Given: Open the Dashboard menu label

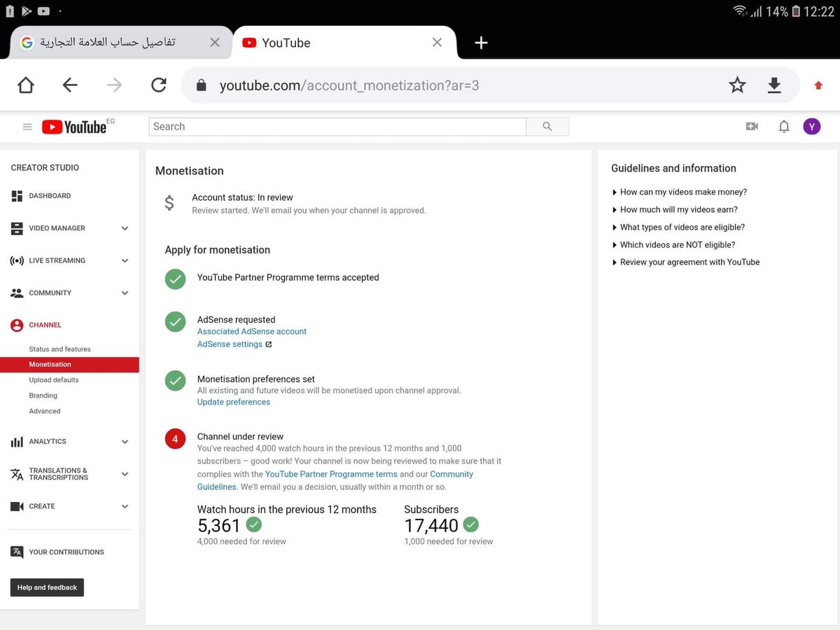Looking at the screenshot, I should [x=50, y=196].
